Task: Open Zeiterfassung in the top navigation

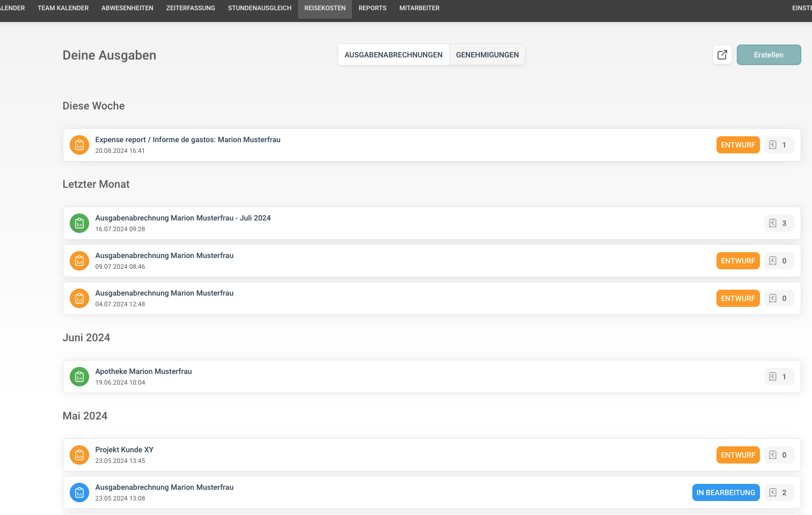Action: tap(191, 8)
